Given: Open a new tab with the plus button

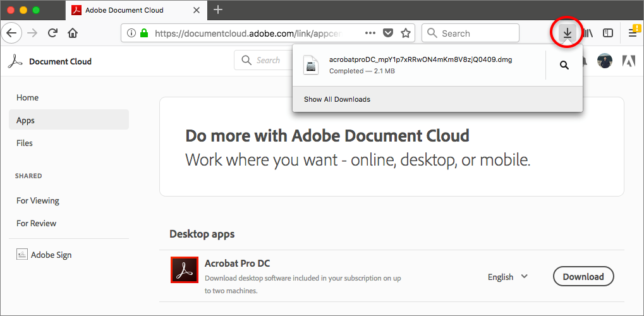Looking at the screenshot, I should tap(218, 10).
